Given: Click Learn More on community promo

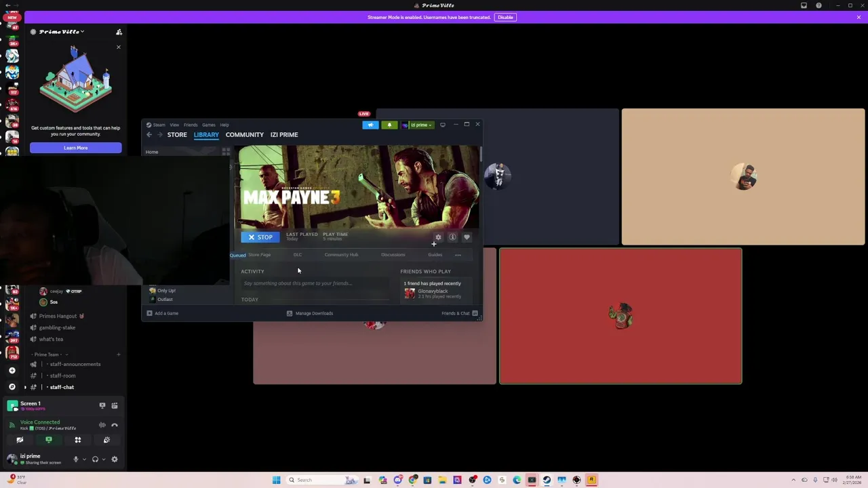Looking at the screenshot, I should [76, 148].
